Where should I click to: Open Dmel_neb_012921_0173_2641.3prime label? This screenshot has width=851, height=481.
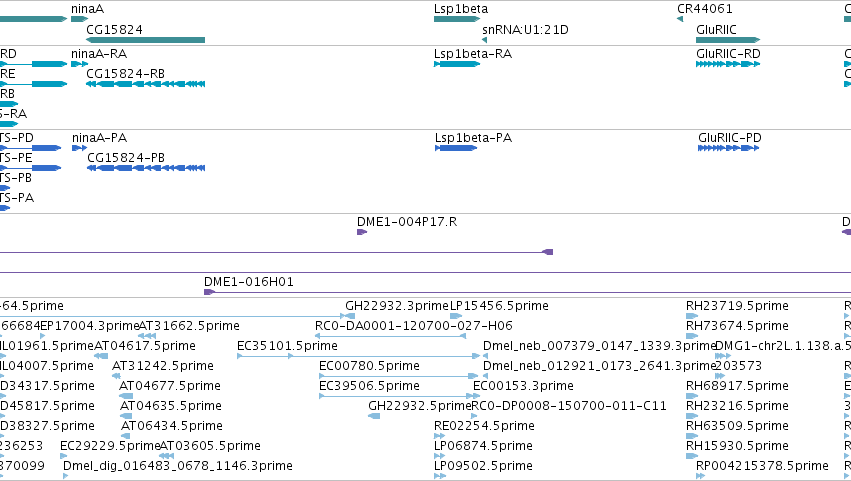[x=599, y=366]
